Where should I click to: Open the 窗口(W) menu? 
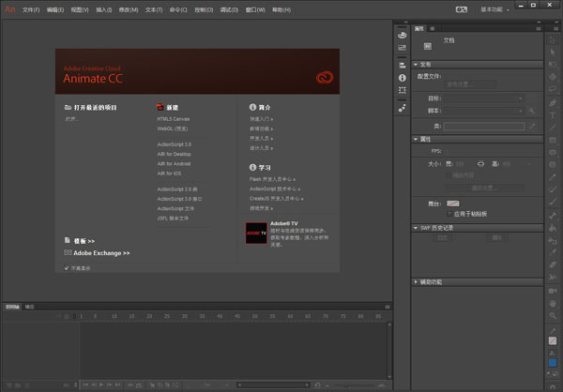click(255, 10)
